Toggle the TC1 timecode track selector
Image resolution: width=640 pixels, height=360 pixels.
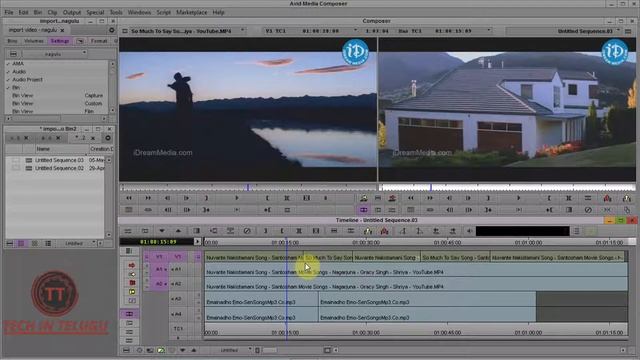coord(178,329)
